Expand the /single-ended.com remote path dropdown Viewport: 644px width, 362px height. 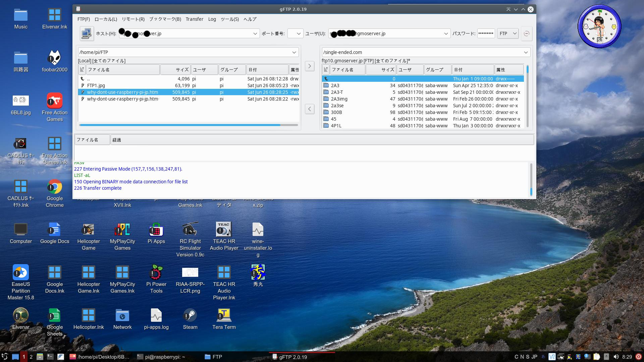point(526,52)
